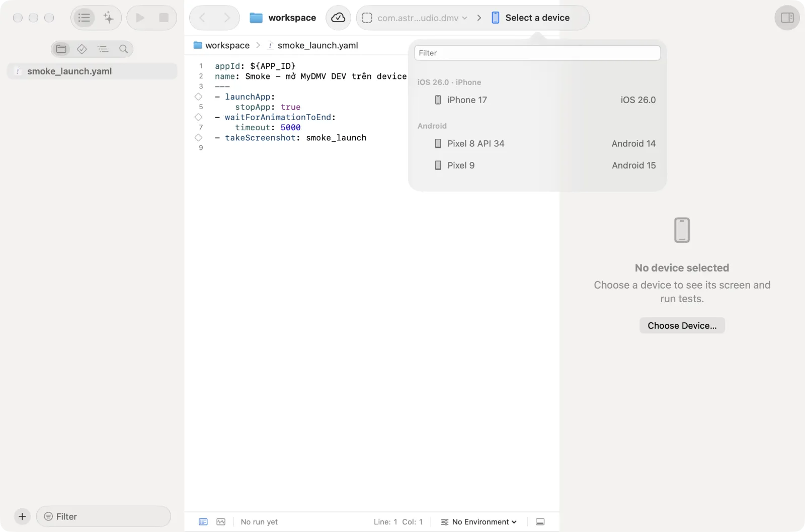Toggle the right inspector panel
Screen dimensions: 805x532
click(787, 18)
